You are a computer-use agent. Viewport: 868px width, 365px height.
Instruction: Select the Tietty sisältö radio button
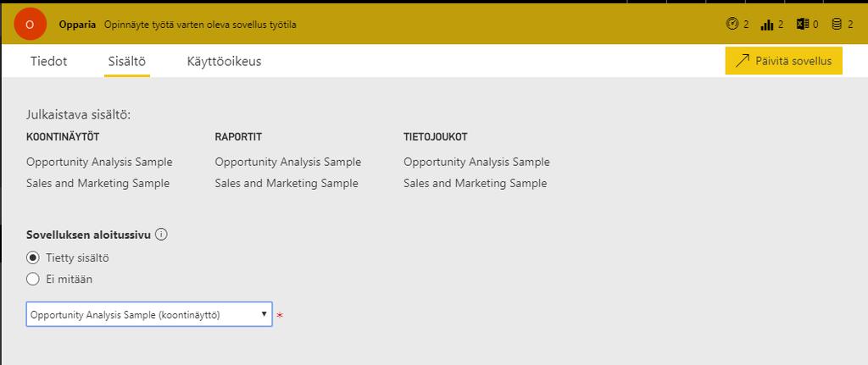coord(33,257)
